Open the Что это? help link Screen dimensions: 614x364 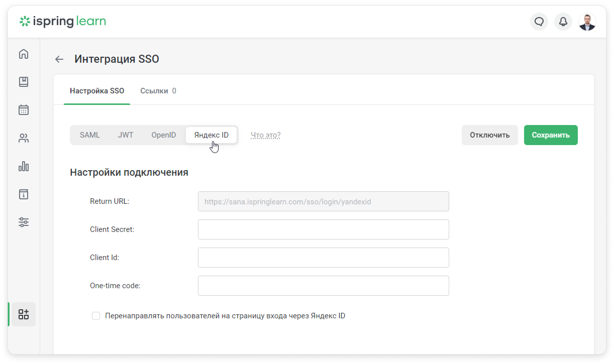coord(266,135)
